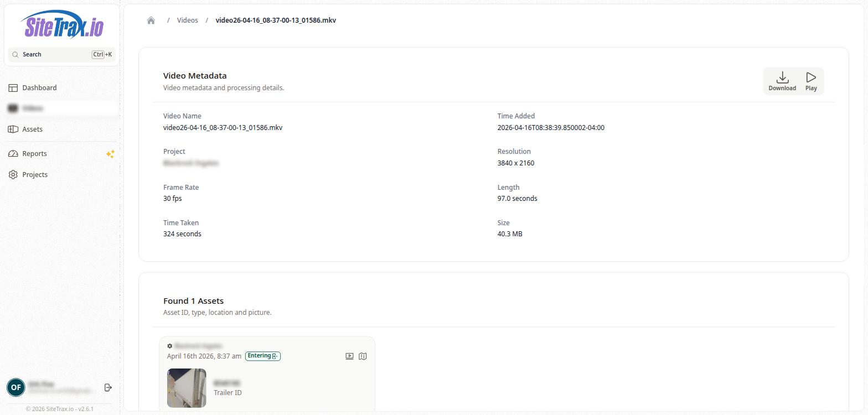The width and height of the screenshot is (868, 415).
Task: Click the resolution value 3840 x 2160
Action: (516, 163)
